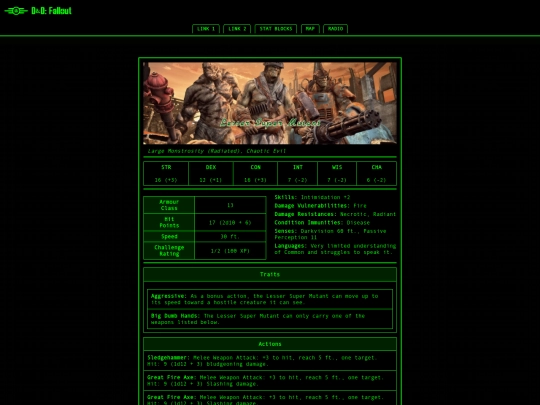Click the Senses: Darkvision line
Viewport: 540px width, 405px height.
[x=330, y=234]
